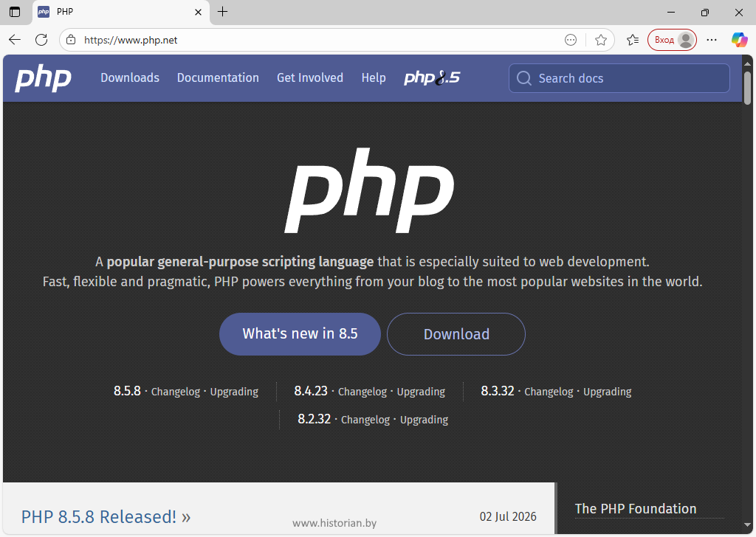Open the page actions ellipsis in address bar
This screenshot has height=537, width=756.
tap(571, 40)
